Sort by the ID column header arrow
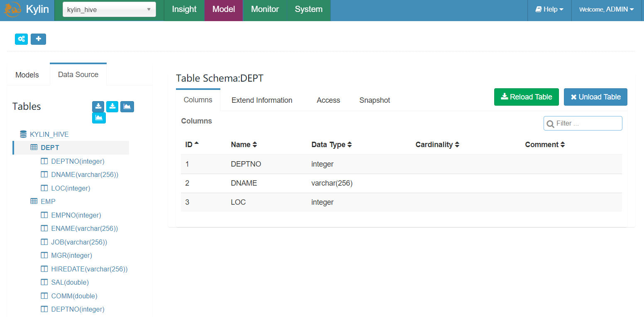This screenshot has width=644, height=317. [197, 143]
